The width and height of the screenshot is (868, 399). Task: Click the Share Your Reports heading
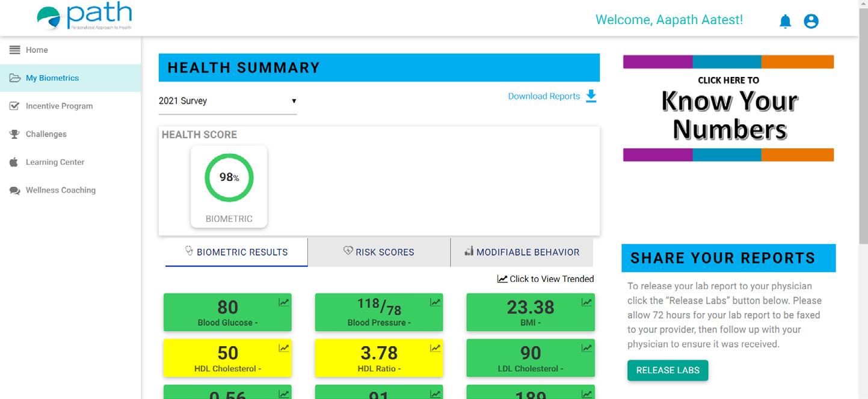point(728,258)
